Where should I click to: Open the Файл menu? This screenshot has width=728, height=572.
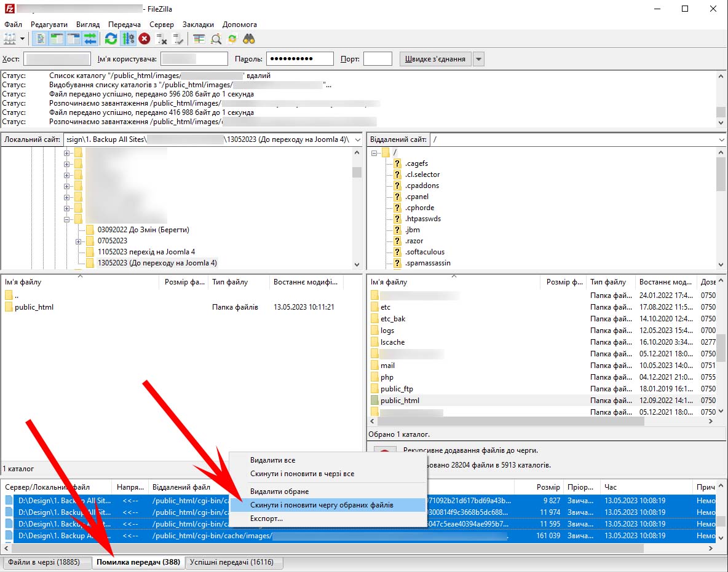click(13, 25)
